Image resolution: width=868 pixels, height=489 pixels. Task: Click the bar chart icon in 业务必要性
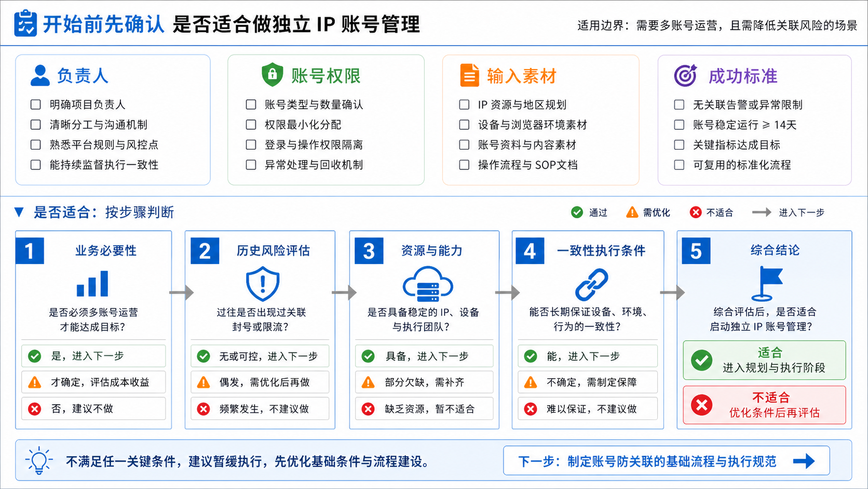(92, 284)
